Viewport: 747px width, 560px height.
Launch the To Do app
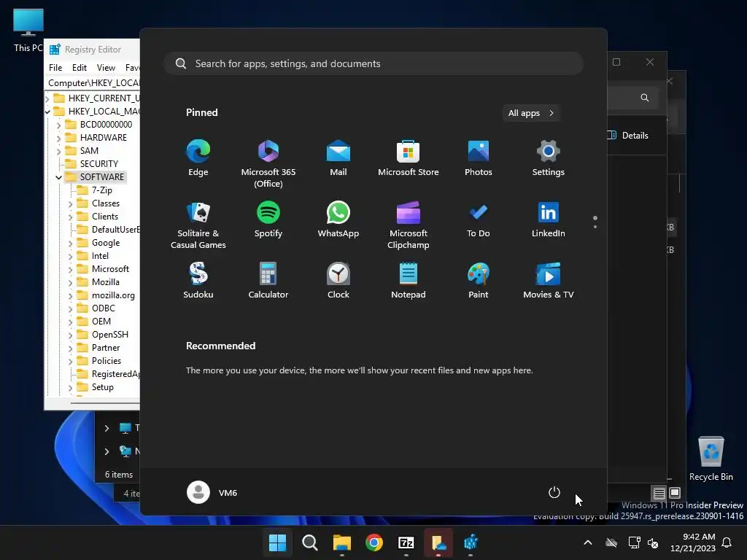pyautogui.click(x=479, y=219)
